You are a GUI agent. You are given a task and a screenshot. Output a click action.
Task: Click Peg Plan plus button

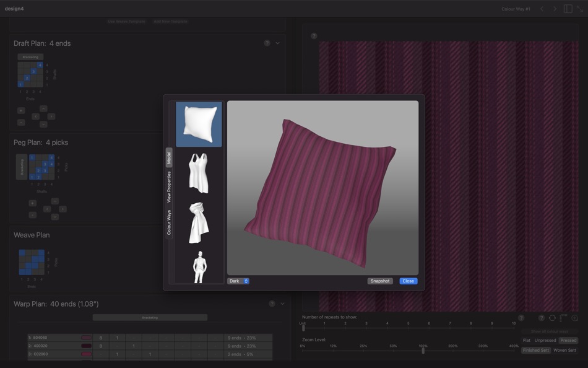(33, 203)
